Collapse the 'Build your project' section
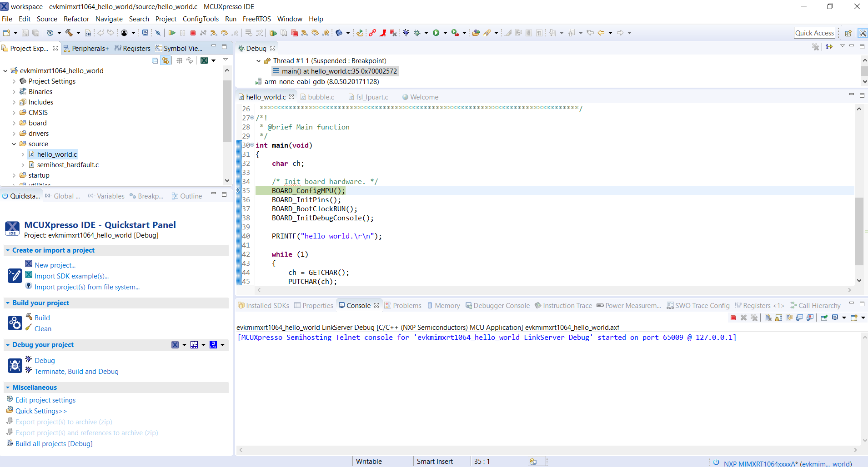The width and height of the screenshot is (868, 467). click(8, 303)
